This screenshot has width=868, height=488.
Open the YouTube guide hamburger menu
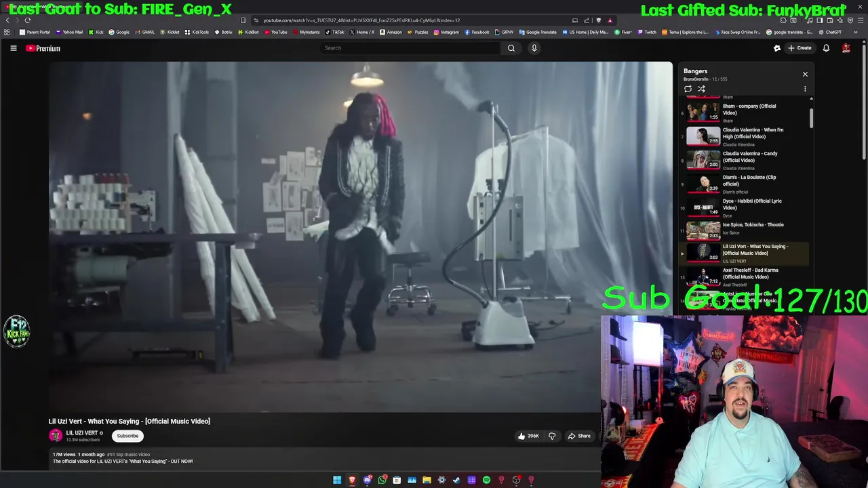13,48
